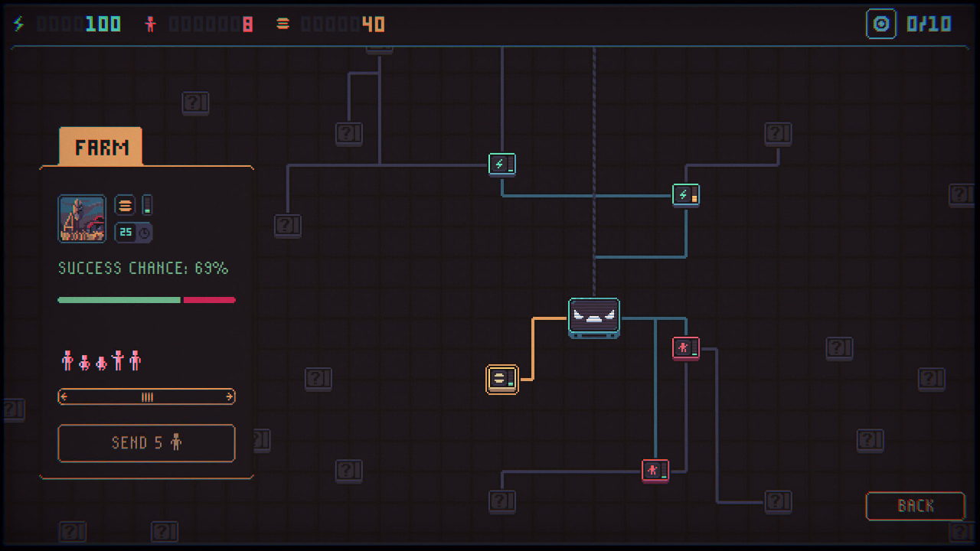Select the energy node near the top center
980x551 pixels.
[x=502, y=163]
